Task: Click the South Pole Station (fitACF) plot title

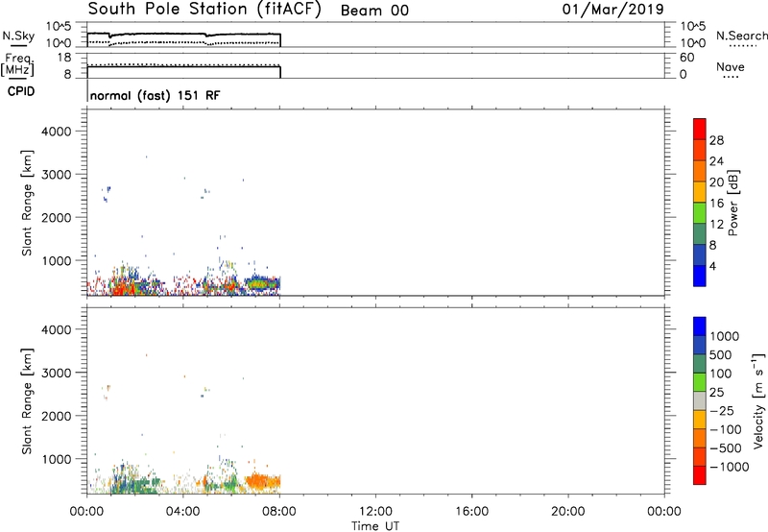Action: [204, 10]
